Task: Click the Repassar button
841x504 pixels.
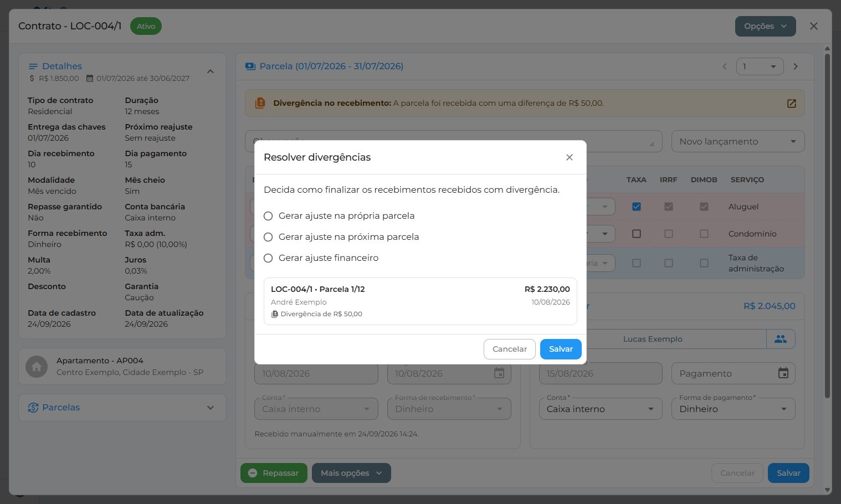Action: click(274, 473)
